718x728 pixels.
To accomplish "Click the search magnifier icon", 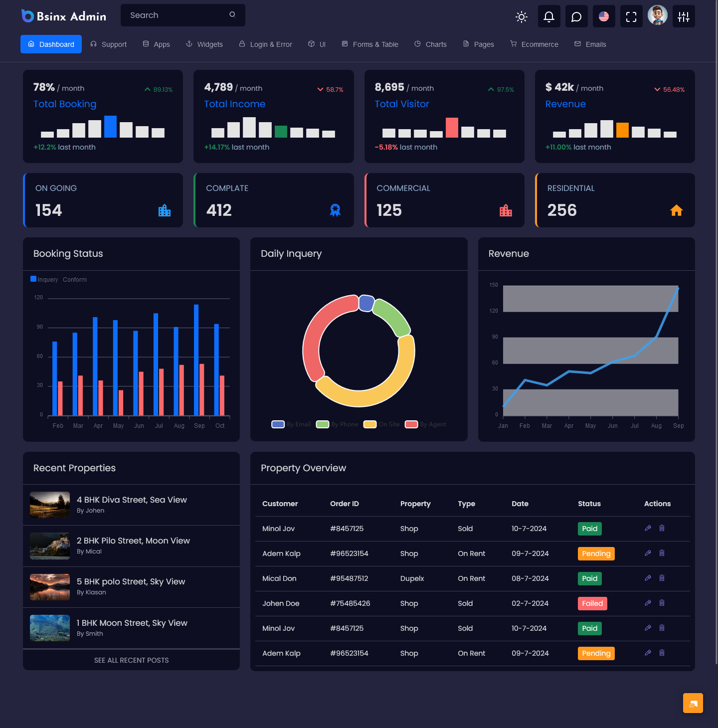I will [x=232, y=15].
